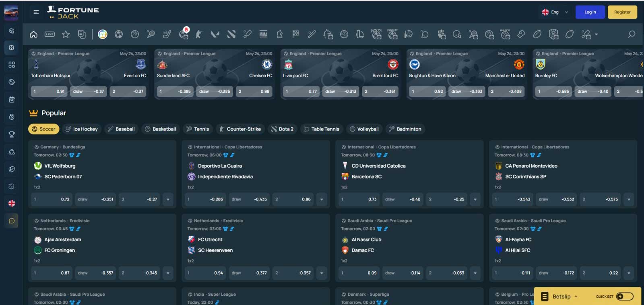
Task: Pick draw for Sunderland AFC vs Chelsea FC
Action: coord(215,92)
